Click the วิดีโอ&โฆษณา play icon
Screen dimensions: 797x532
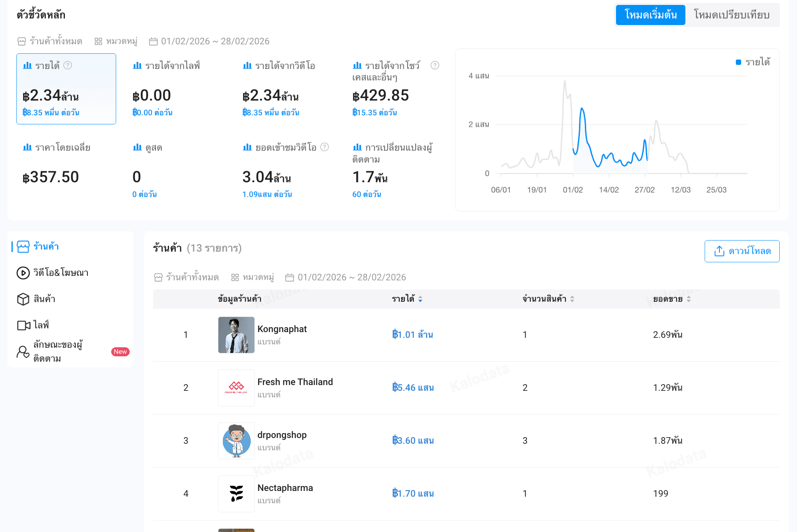tap(23, 273)
